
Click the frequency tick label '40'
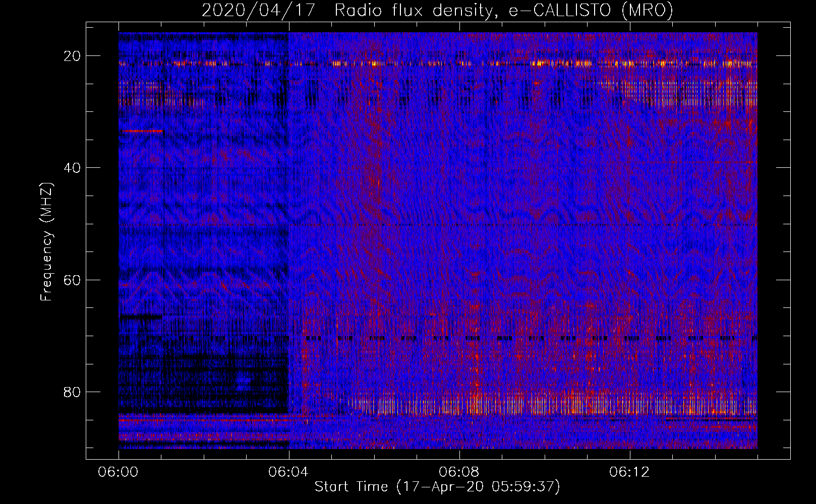pos(73,168)
